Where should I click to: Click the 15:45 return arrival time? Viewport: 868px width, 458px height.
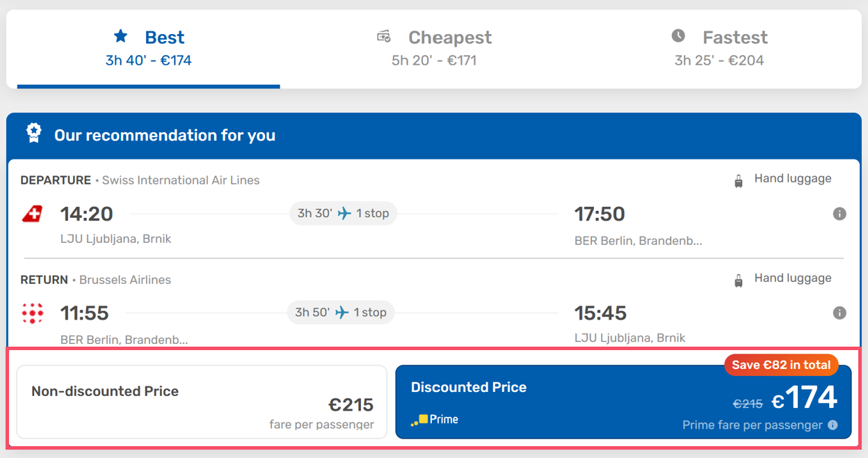tap(600, 313)
